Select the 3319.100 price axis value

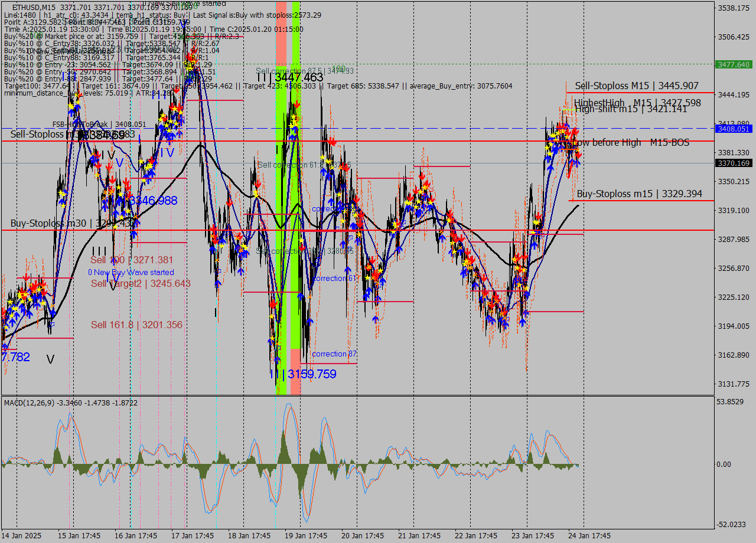click(733, 211)
